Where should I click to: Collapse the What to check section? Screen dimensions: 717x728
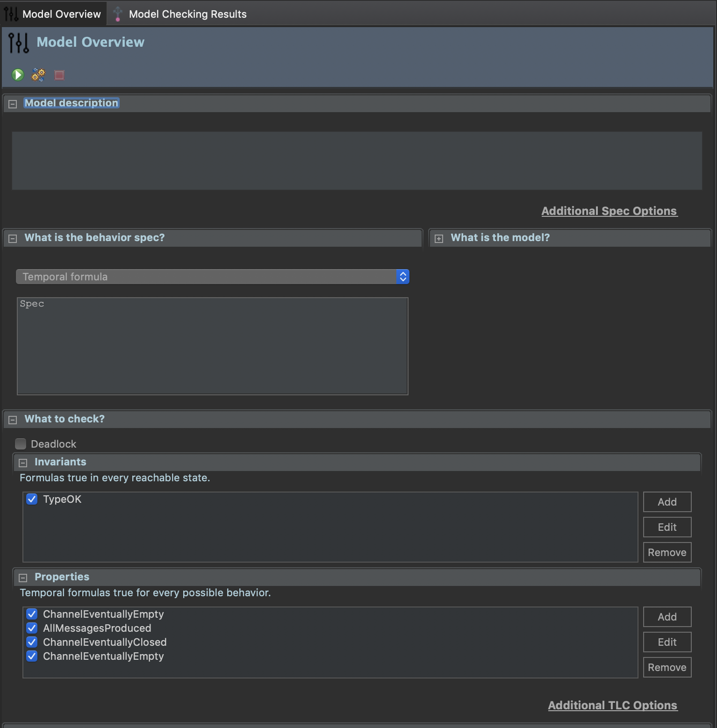pyautogui.click(x=13, y=420)
